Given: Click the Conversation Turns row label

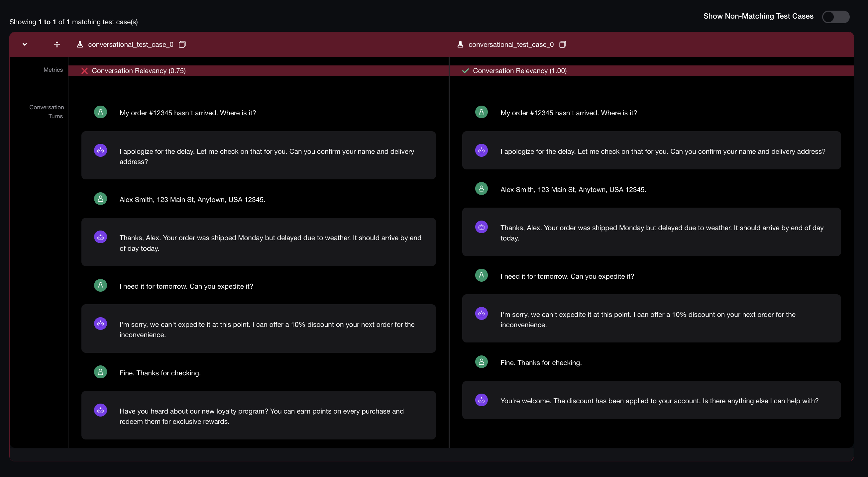Looking at the screenshot, I should click(x=47, y=112).
